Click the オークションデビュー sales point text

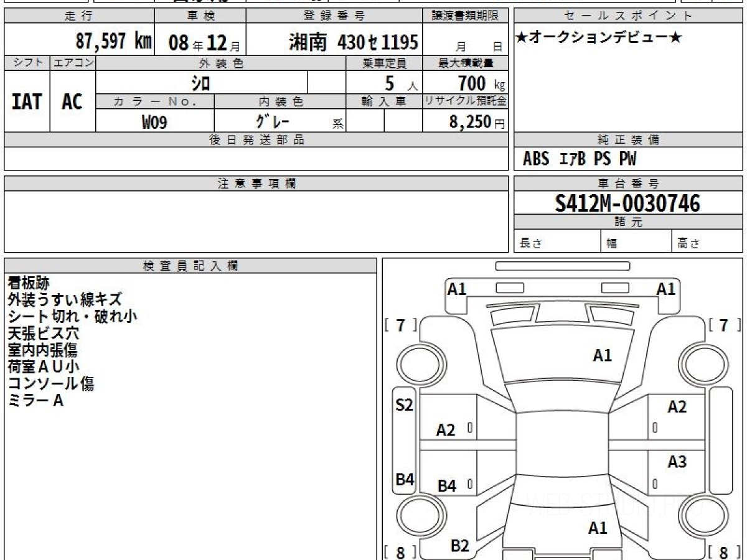(x=599, y=38)
